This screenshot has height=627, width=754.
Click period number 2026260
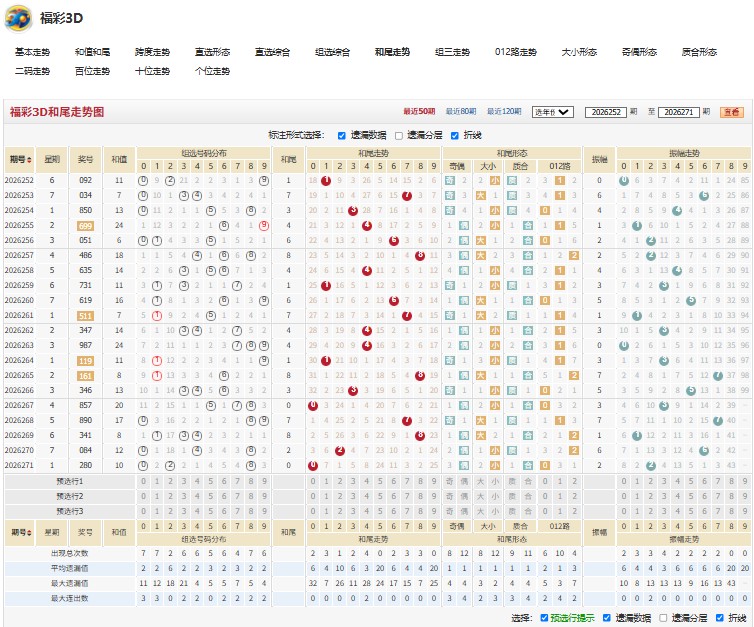(x=19, y=301)
